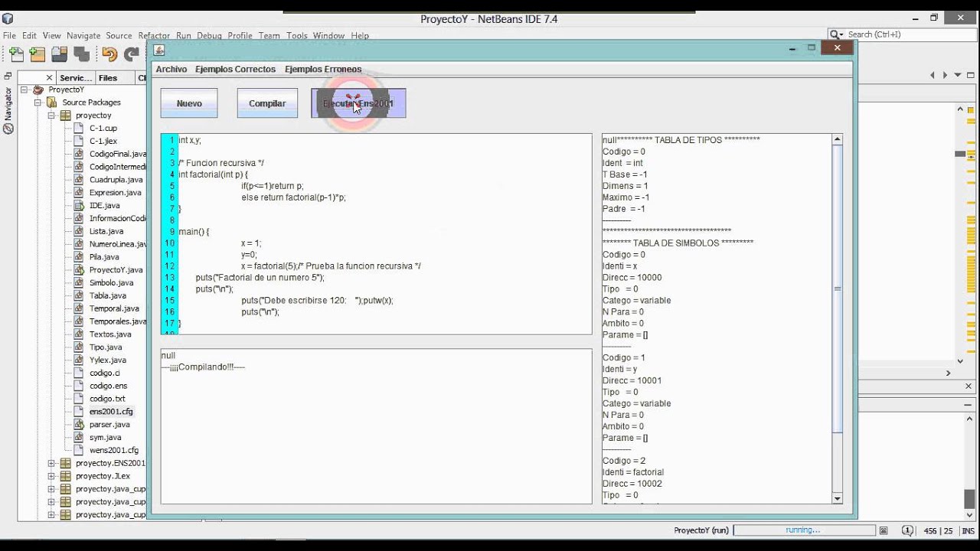Select ProyectoY.java in project tree
Viewport: 980px width, 551px height.
point(116,270)
